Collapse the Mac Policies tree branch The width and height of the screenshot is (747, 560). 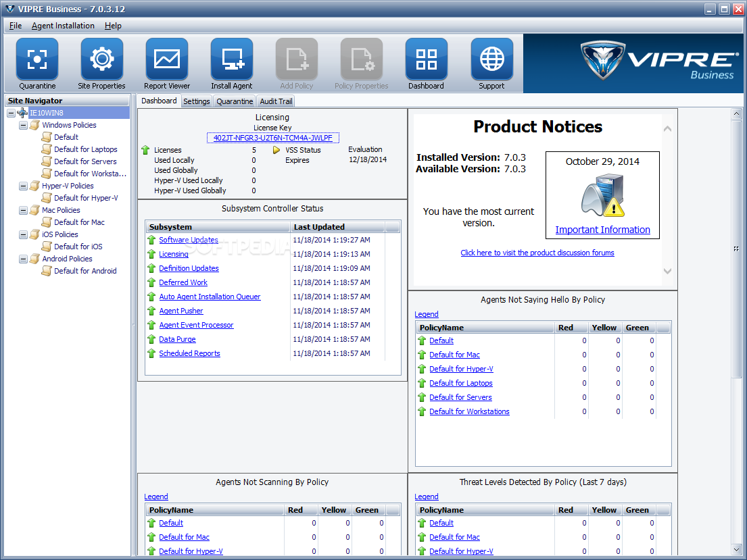tap(23, 211)
